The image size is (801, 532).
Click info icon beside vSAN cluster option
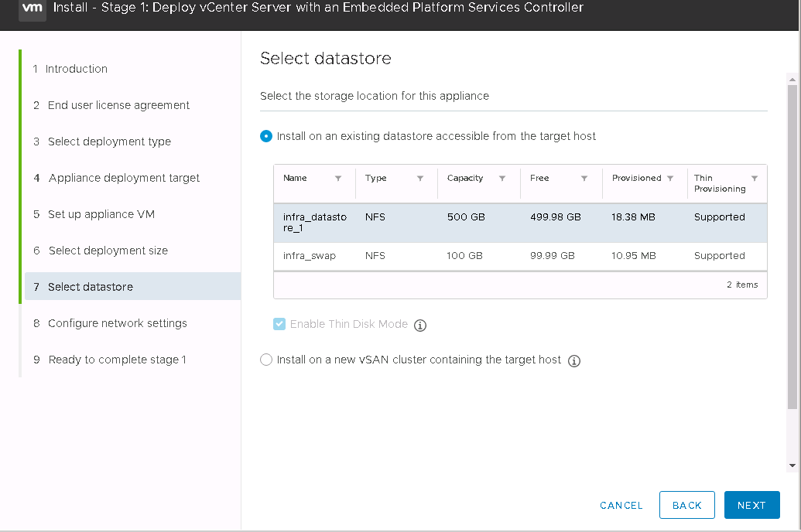coord(574,361)
